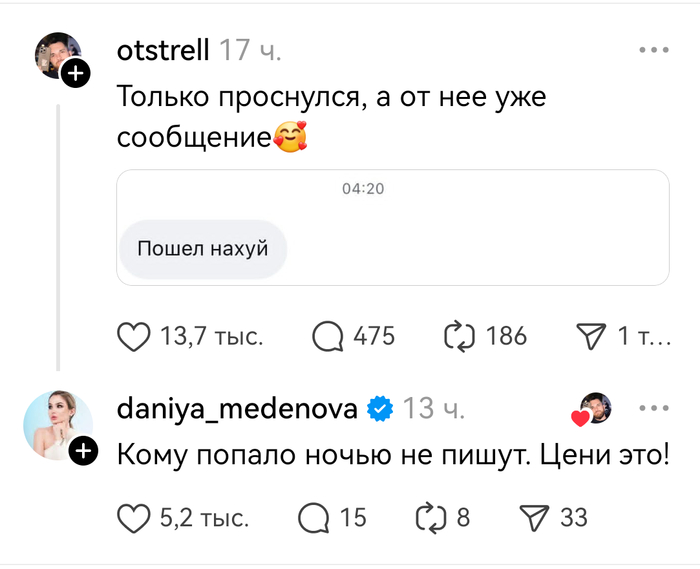The image size is (700, 569).
Task: Click daniya_medenova's reply text
Action: tap(392, 455)
